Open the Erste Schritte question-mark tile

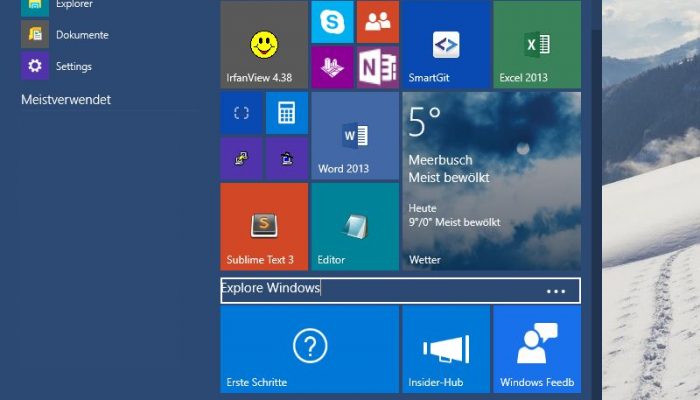309,349
